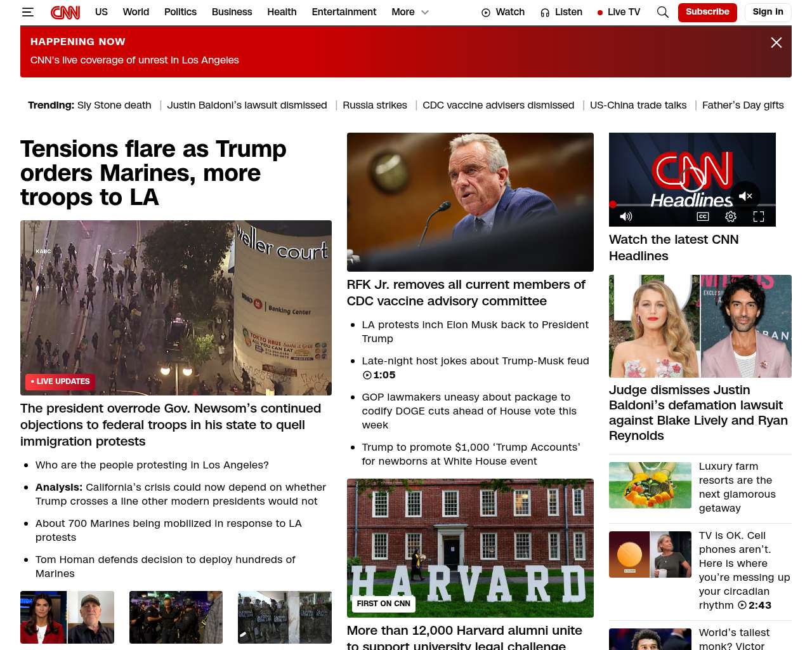Open Live TV from the header
This screenshot has width=812, height=650.
click(x=619, y=12)
